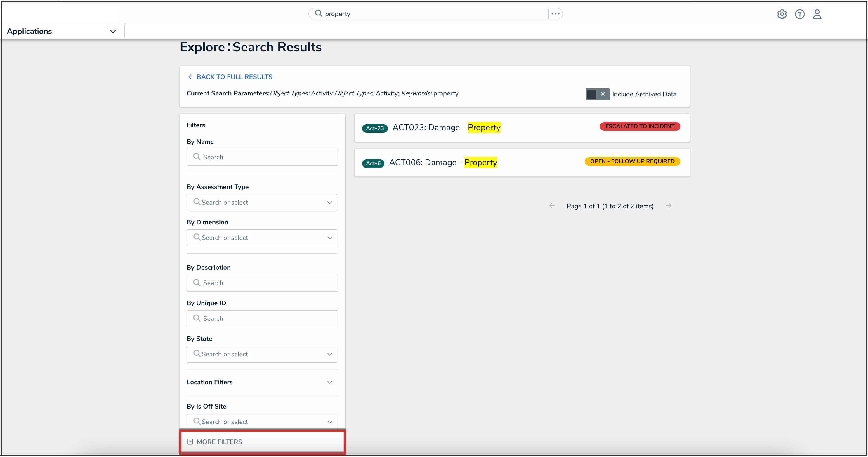Open ACT006: Damage - Property result
Viewport: 868px width, 457px height.
point(443,163)
